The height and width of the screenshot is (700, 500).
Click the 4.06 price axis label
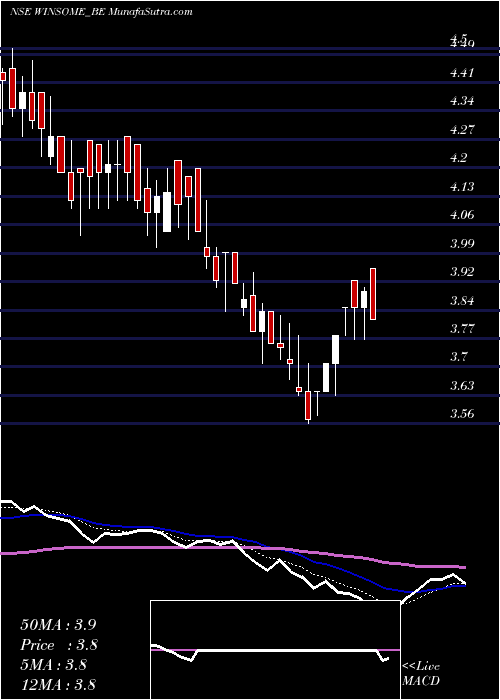tap(462, 215)
